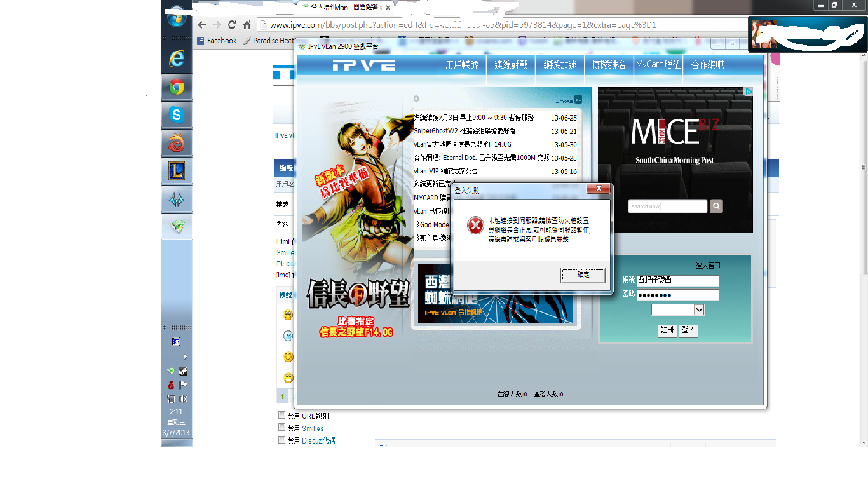The height and width of the screenshot is (488, 868).
Task: Open the SniperGhostW2 news item
Action: (x=465, y=131)
